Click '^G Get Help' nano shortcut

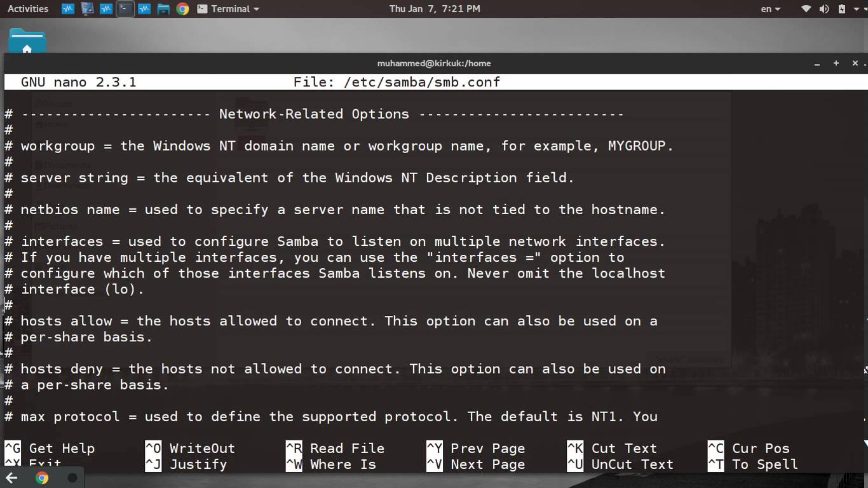pyautogui.click(x=50, y=449)
